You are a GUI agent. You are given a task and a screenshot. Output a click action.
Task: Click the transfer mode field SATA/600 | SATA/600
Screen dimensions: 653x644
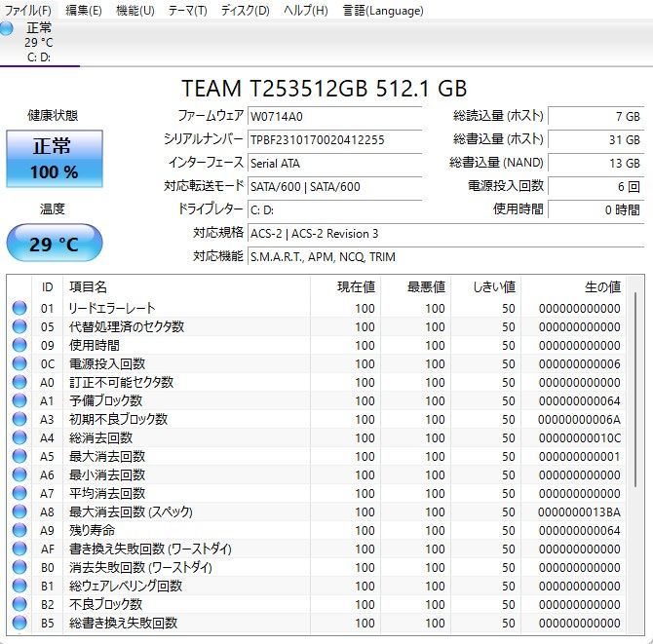(x=335, y=186)
